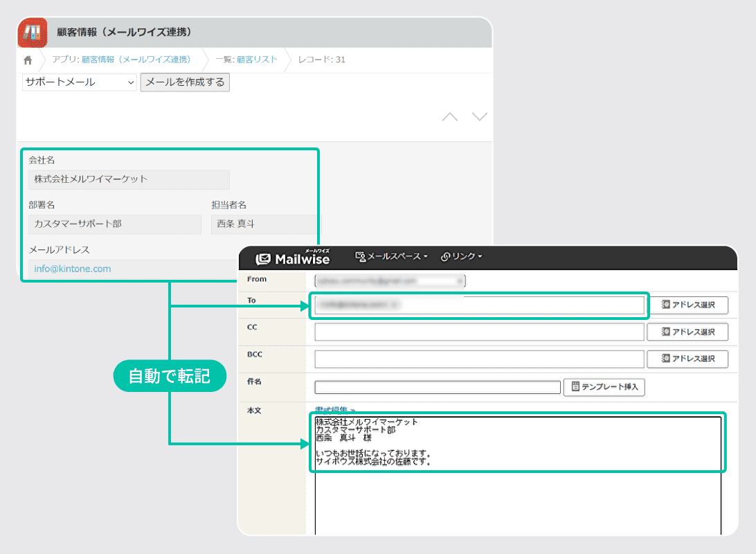Expand the メールスペース dropdown arrow

(424, 256)
